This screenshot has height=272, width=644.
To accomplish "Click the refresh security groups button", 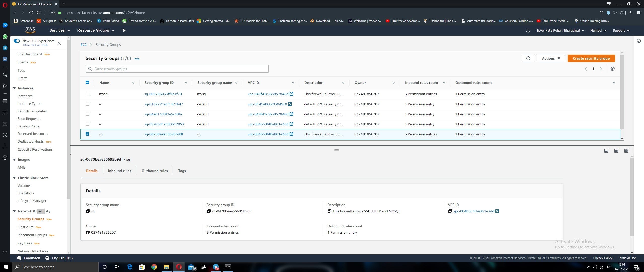I will tap(528, 58).
